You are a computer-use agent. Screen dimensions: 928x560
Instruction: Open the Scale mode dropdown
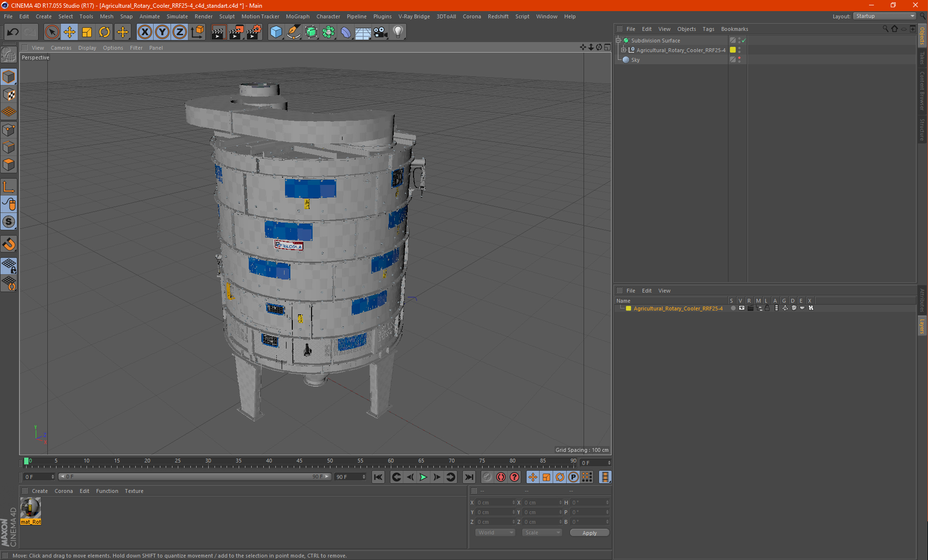click(x=542, y=532)
